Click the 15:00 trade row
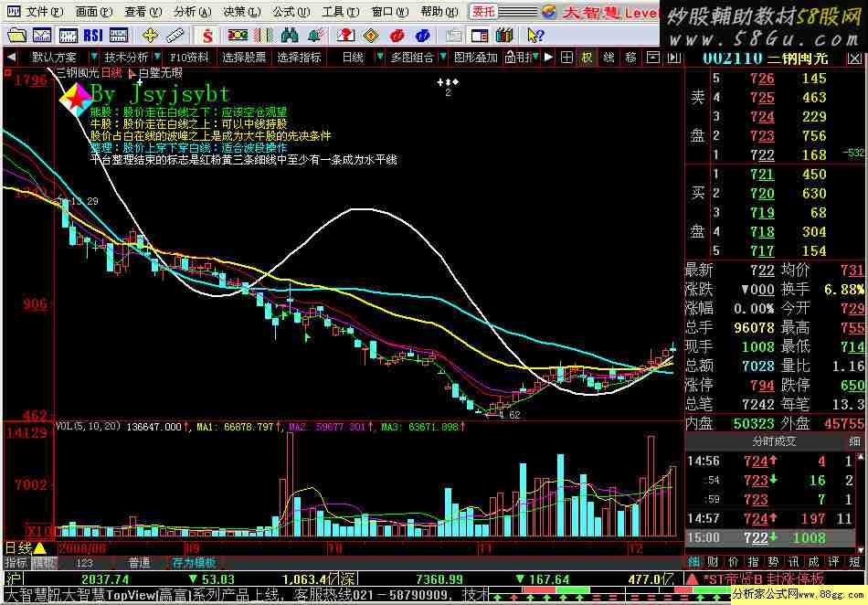The height and width of the screenshot is (605, 868). point(770,537)
